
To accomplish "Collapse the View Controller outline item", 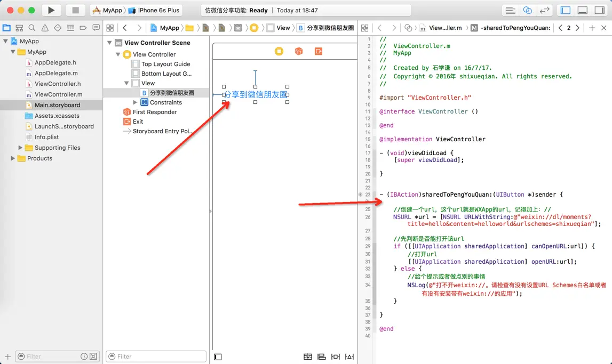I will 118,54.
